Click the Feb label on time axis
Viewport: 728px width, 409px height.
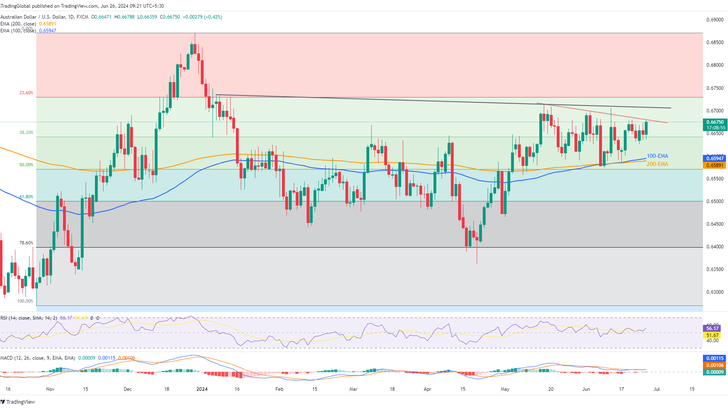pos(279,389)
